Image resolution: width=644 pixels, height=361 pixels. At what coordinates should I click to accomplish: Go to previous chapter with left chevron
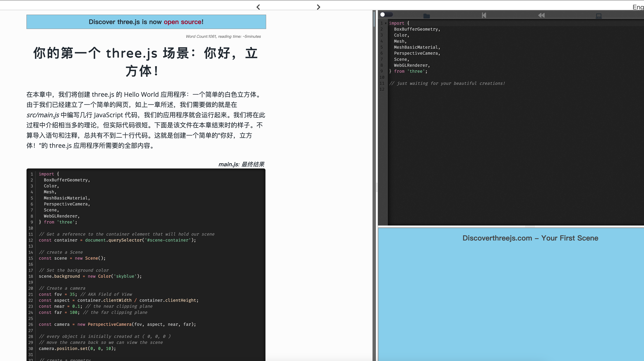tap(258, 7)
